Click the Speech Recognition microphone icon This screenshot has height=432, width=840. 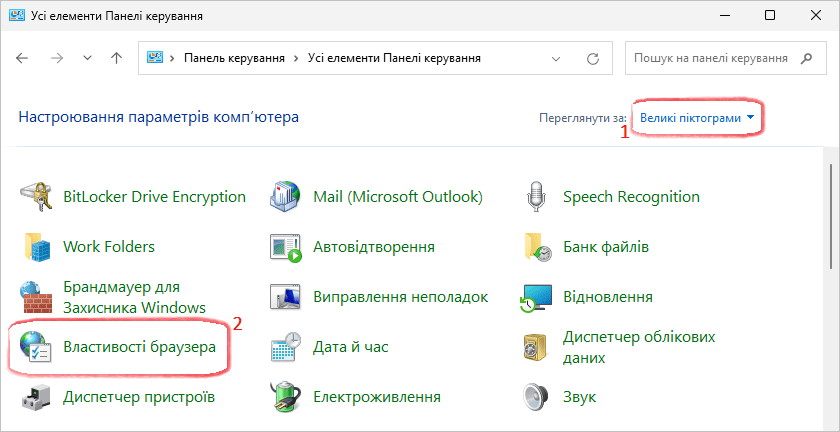point(536,197)
